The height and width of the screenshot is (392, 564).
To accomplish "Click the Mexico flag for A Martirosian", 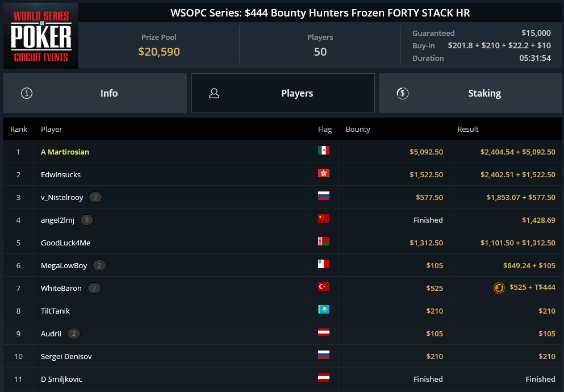I will (323, 151).
